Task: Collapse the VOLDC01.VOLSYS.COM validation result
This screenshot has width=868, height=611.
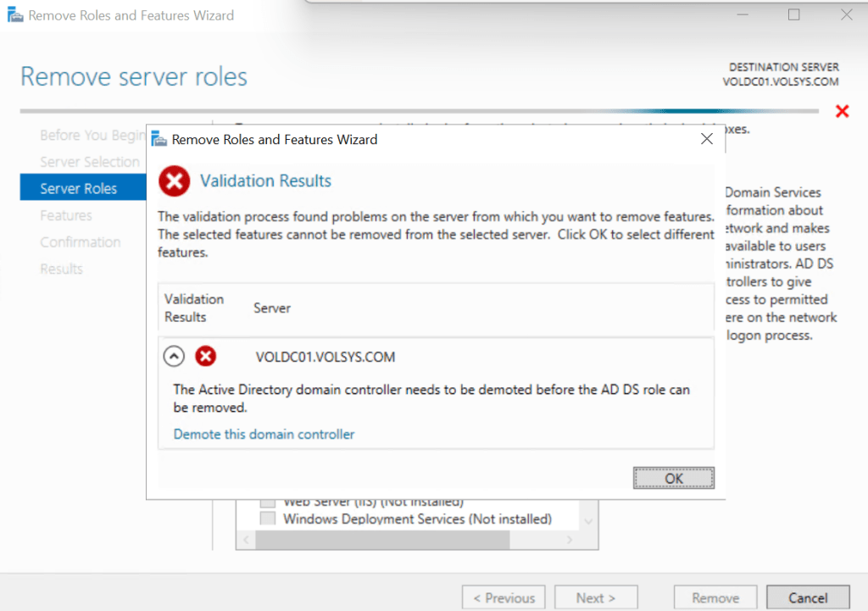Action: click(174, 357)
